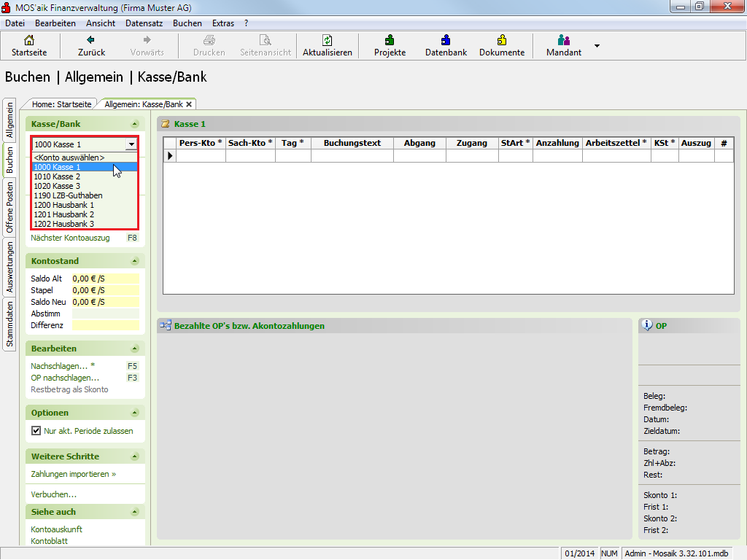Select '1200 Hausbank 1' from account list

tap(64, 205)
